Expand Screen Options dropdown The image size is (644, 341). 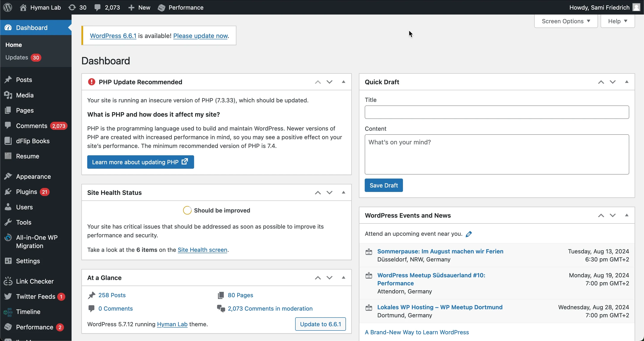click(x=566, y=21)
